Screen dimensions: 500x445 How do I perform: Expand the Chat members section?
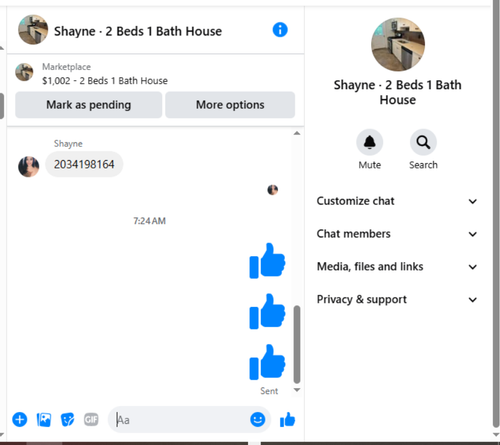(397, 234)
